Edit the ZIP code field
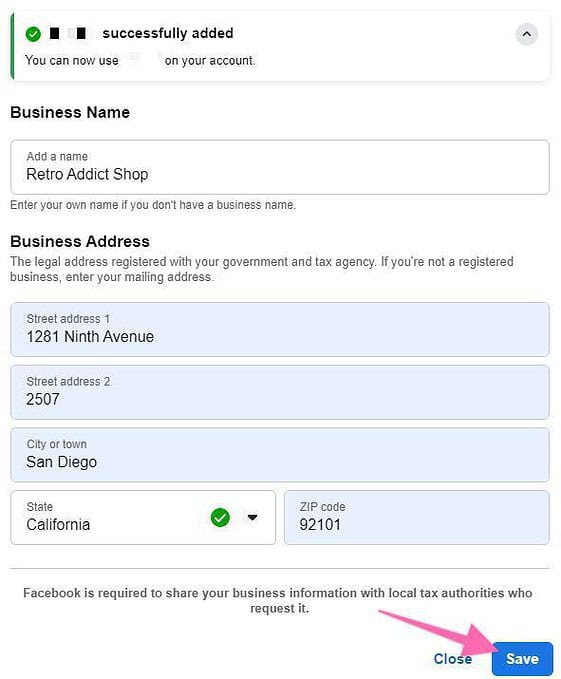Viewport: 561px width, 679px height. (417, 517)
